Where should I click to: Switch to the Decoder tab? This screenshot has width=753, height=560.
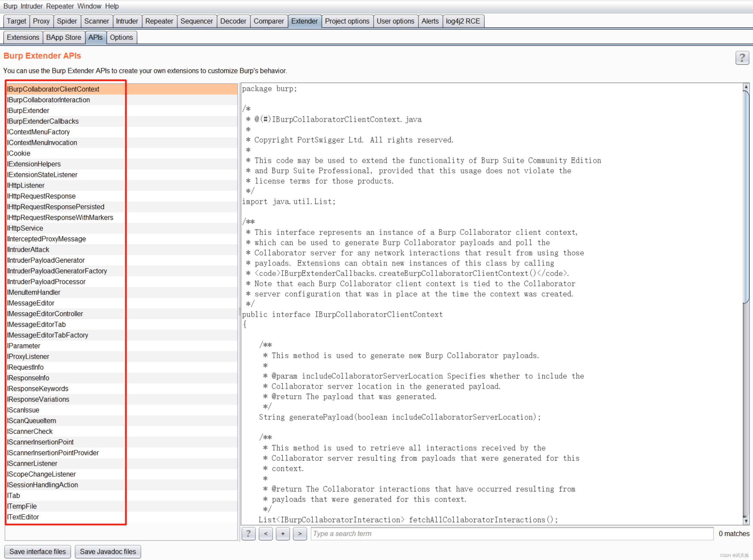point(233,21)
